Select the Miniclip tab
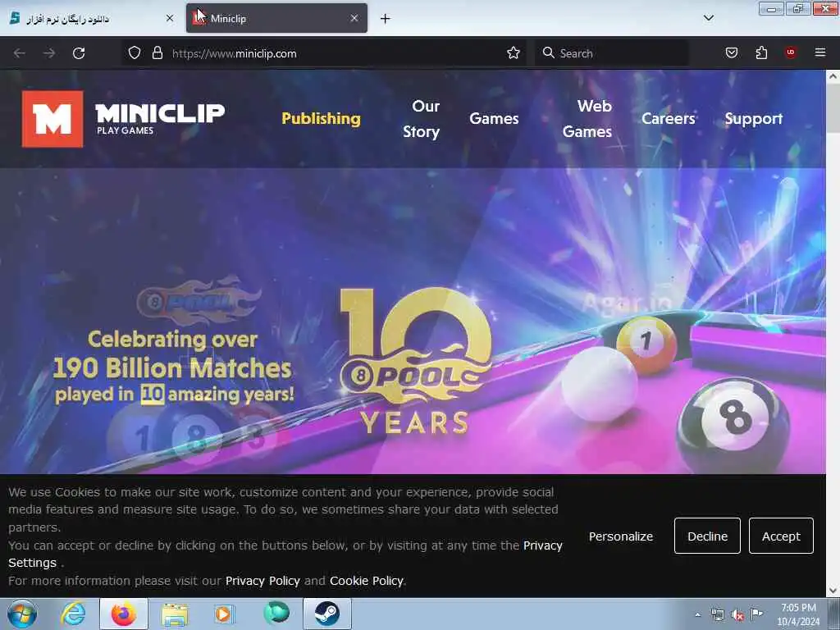The width and height of the screenshot is (840, 630). pos(276,18)
